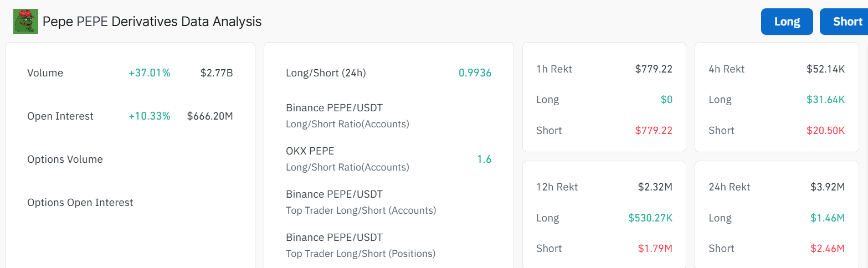Open OKX PEPE Long/Short Ratio row
Image resolution: width=868 pixels, height=268 pixels.
[x=388, y=159]
